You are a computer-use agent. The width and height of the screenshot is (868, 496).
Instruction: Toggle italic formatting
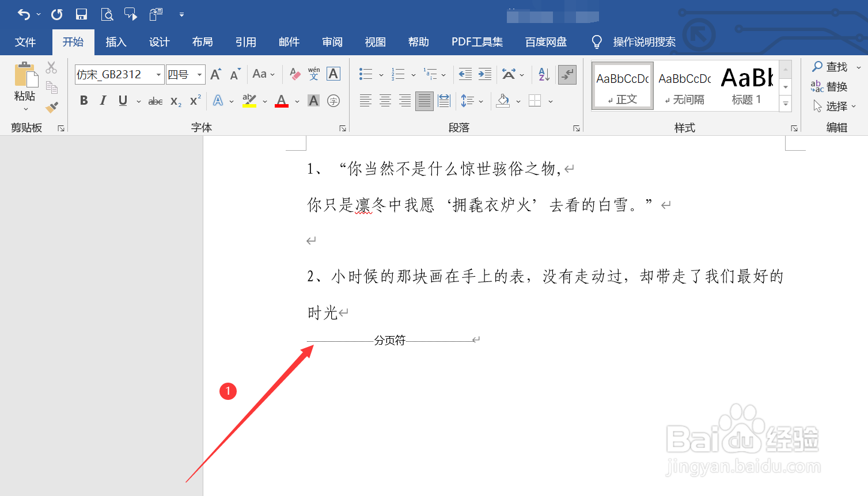(x=103, y=101)
